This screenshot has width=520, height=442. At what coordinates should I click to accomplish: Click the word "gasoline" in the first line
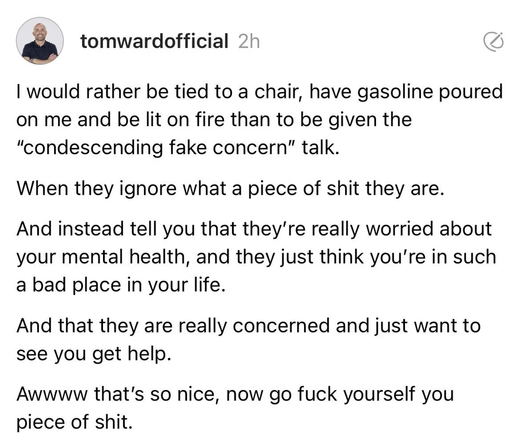click(x=394, y=92)
